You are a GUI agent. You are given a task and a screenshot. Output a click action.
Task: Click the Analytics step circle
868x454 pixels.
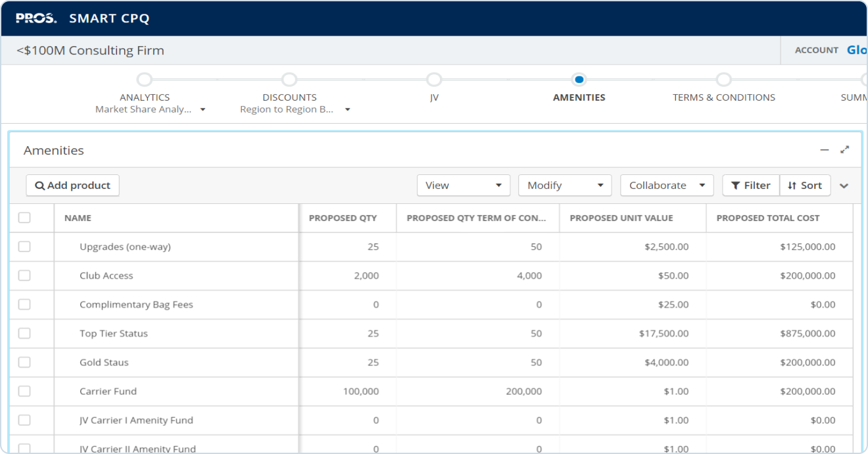coord(145,80)
